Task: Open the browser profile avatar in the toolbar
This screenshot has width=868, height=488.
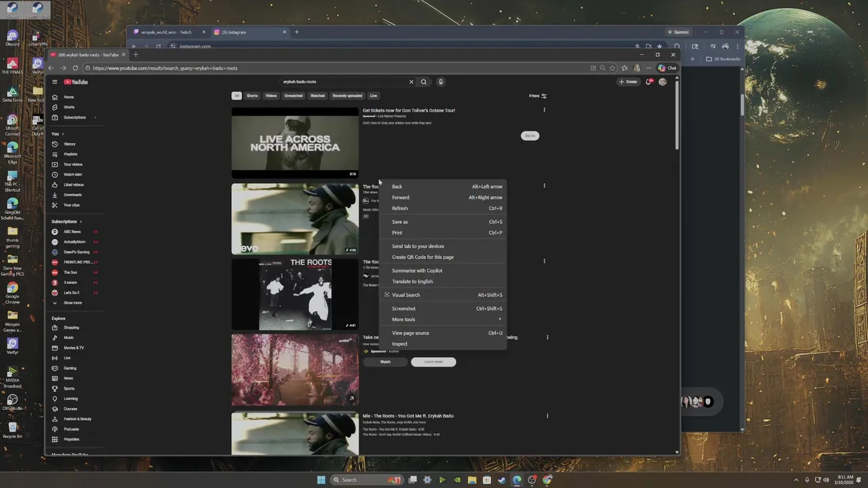Action: 636,68
